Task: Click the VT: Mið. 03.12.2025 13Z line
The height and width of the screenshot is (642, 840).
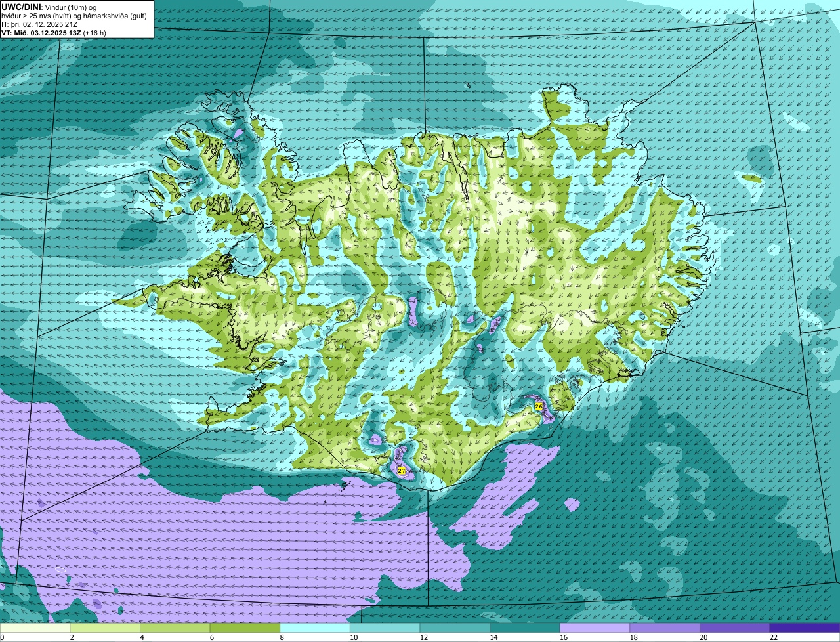Action: point(54,32)
